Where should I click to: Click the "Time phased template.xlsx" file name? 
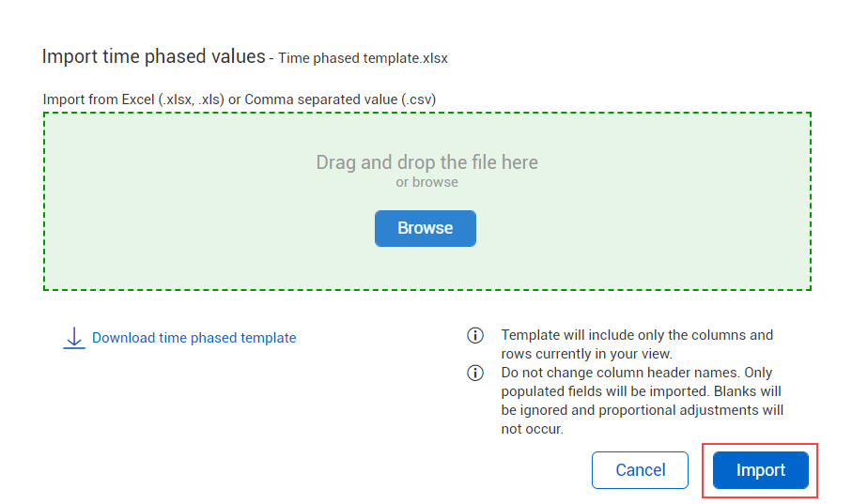click(363, 58)
